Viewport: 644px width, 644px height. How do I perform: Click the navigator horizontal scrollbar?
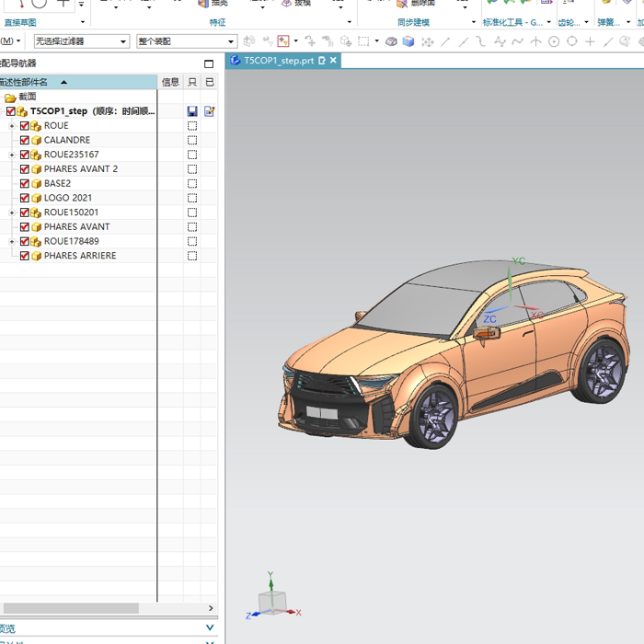(x=71, y=608)
